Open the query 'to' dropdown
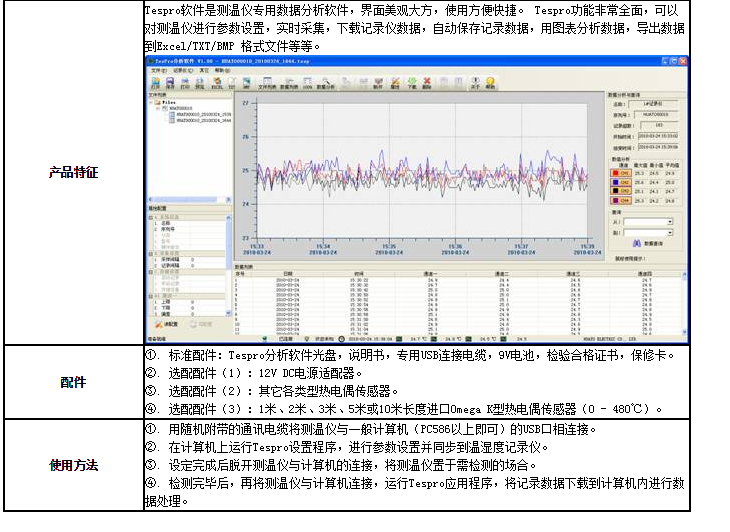 (670, 233)
